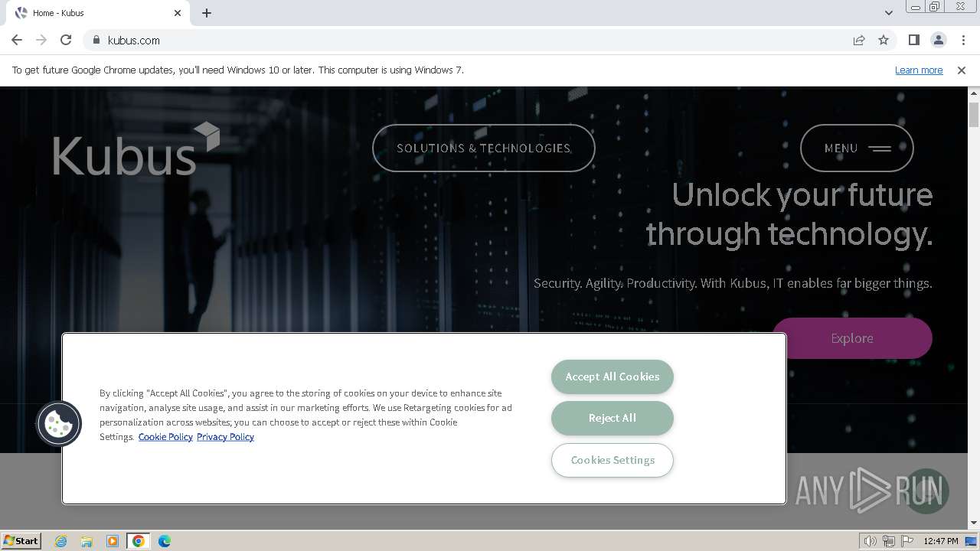Share this page icon in address bar

pos(859,41)
